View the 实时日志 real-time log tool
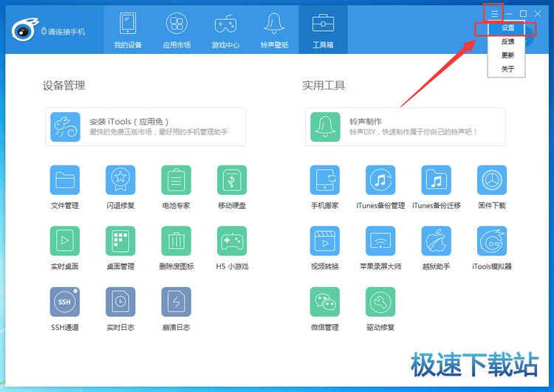This screenshot has width=554, height=392. pyautogui.click(x=120, y=302)
